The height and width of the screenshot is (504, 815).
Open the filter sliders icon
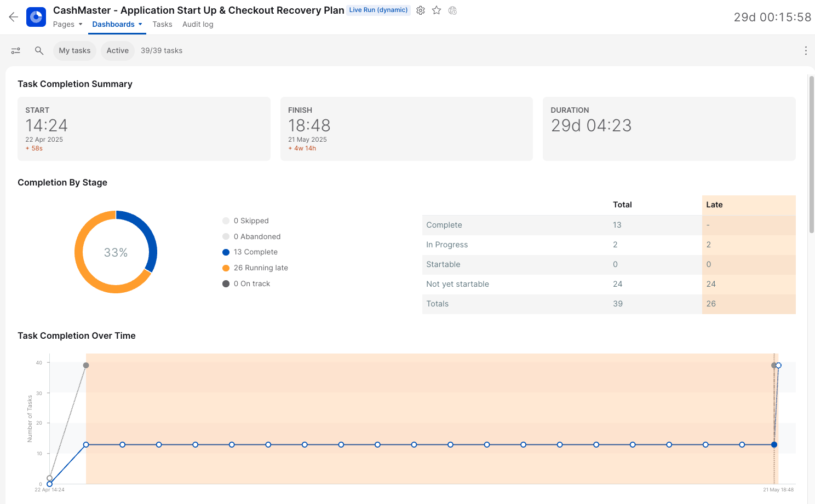point(16,50)
